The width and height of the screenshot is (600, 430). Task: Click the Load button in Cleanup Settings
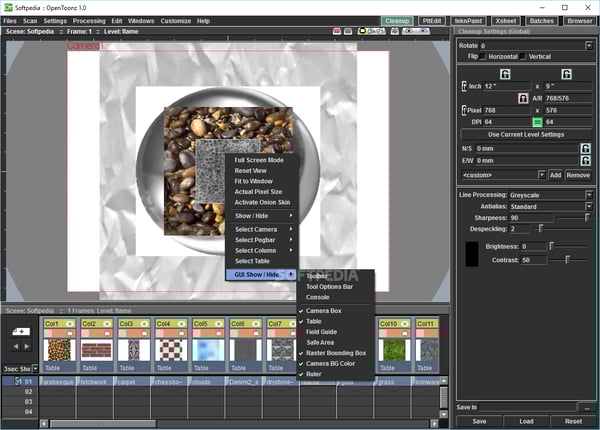point(526,421)
